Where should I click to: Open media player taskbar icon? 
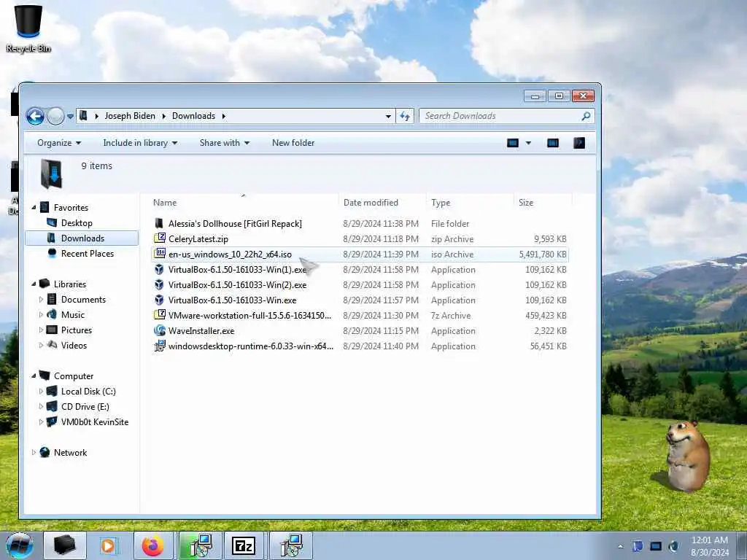108,545
